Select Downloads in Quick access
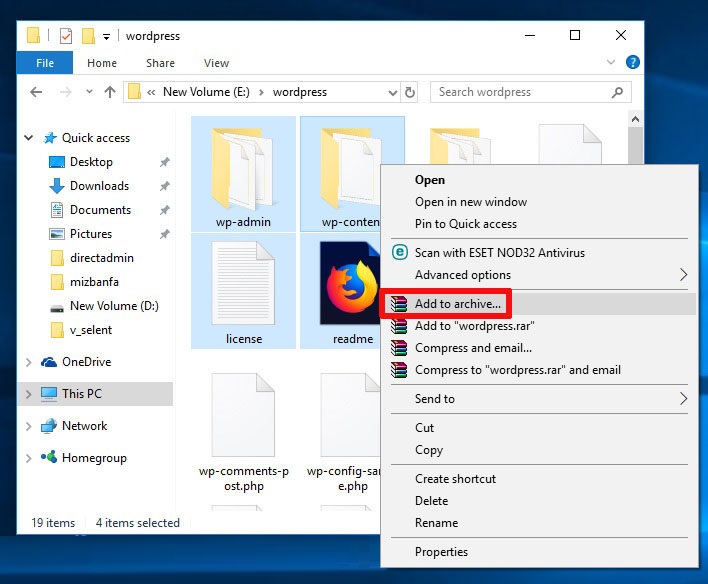Screen dimensions: 708x584 (99, 186)
